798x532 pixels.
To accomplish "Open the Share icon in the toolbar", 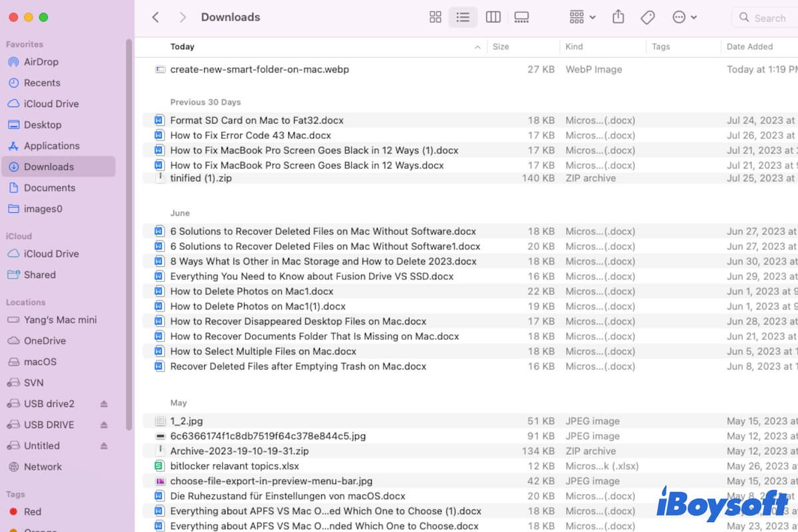I will [618, 17].
